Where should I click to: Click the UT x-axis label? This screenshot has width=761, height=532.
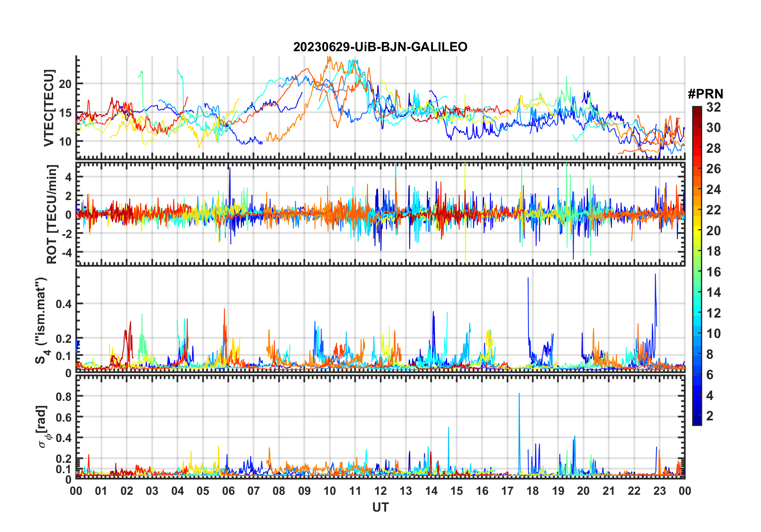tap(380, 508)
